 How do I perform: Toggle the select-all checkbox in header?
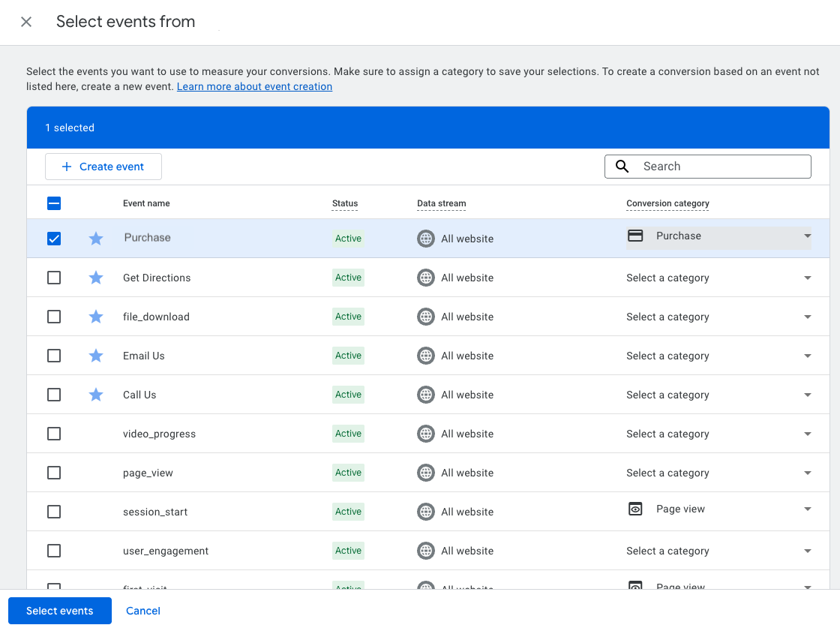point(54,203)
